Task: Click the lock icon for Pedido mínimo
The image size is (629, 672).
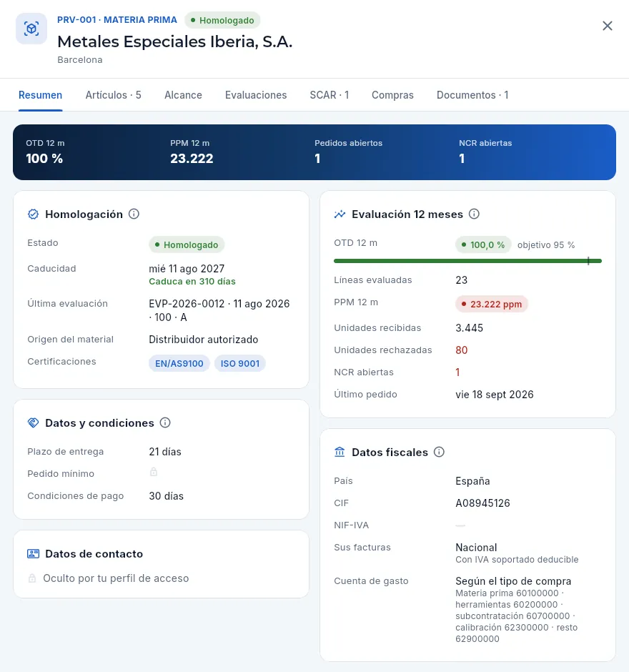Action: tap(154, 472)
